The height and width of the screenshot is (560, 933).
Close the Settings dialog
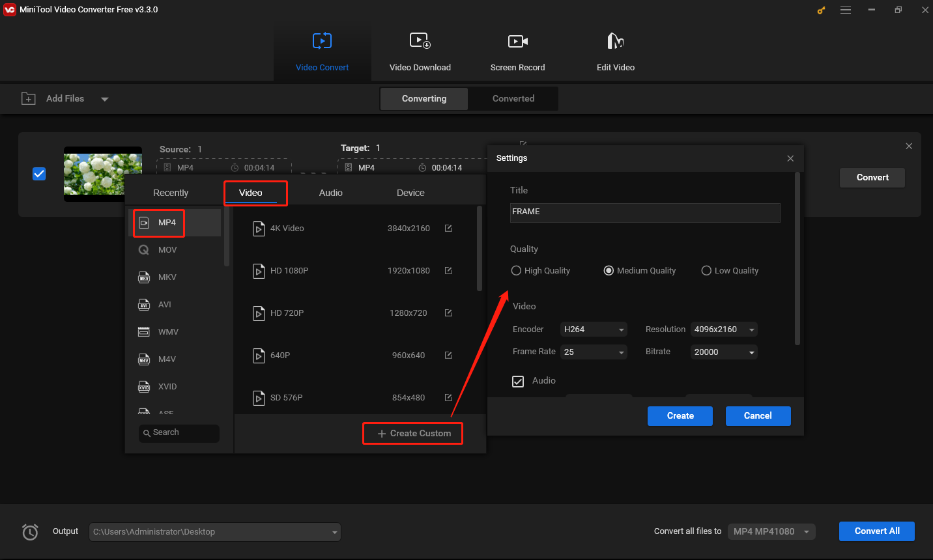click(790, 158)
